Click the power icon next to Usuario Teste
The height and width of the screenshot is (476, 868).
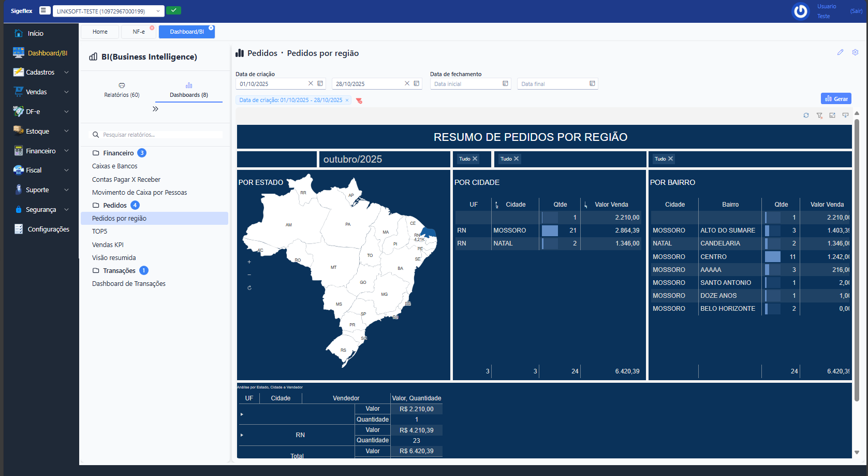click(800, 11)
